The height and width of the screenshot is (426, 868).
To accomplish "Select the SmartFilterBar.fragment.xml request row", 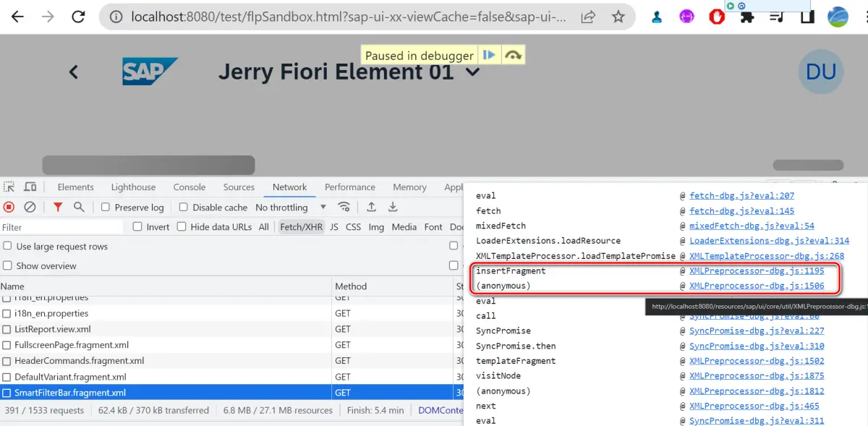I will [231, 393].
